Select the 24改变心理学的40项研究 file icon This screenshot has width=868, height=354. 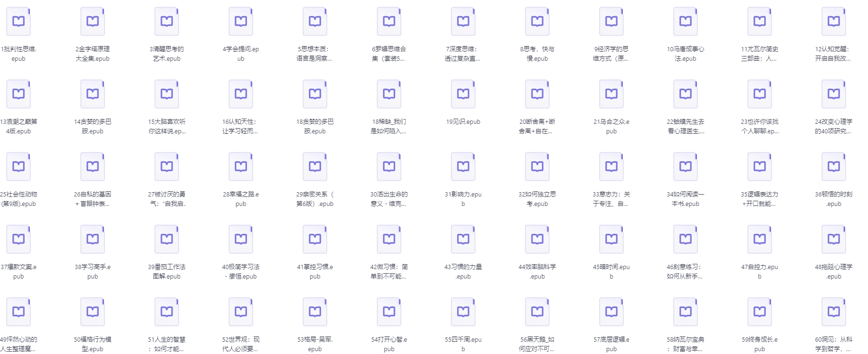(834, 94)
